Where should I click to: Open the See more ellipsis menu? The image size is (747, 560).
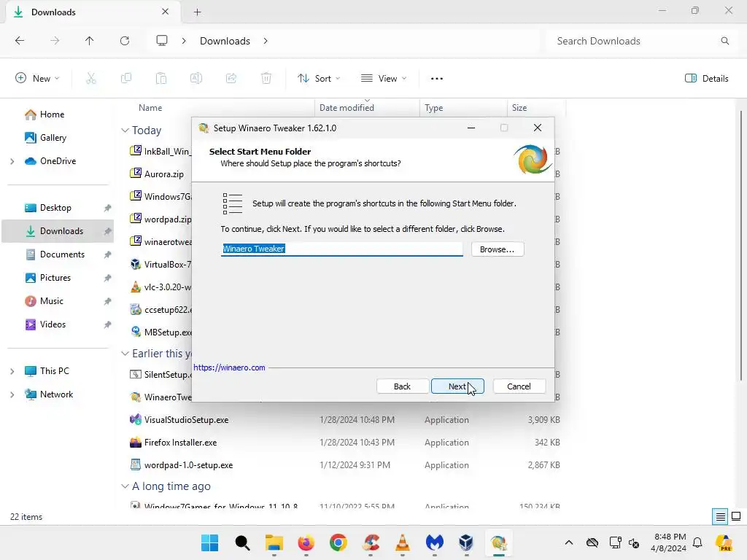coord(437,79)
